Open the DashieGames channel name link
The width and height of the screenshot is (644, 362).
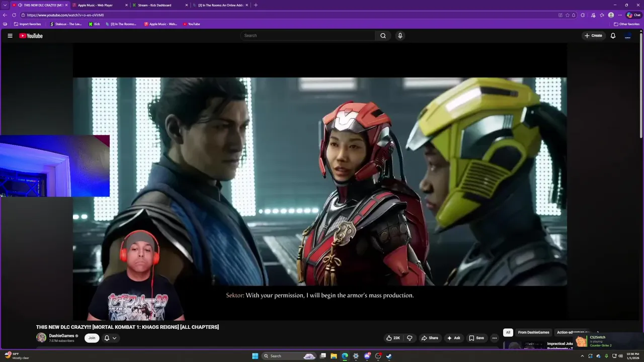click(61, 335)
